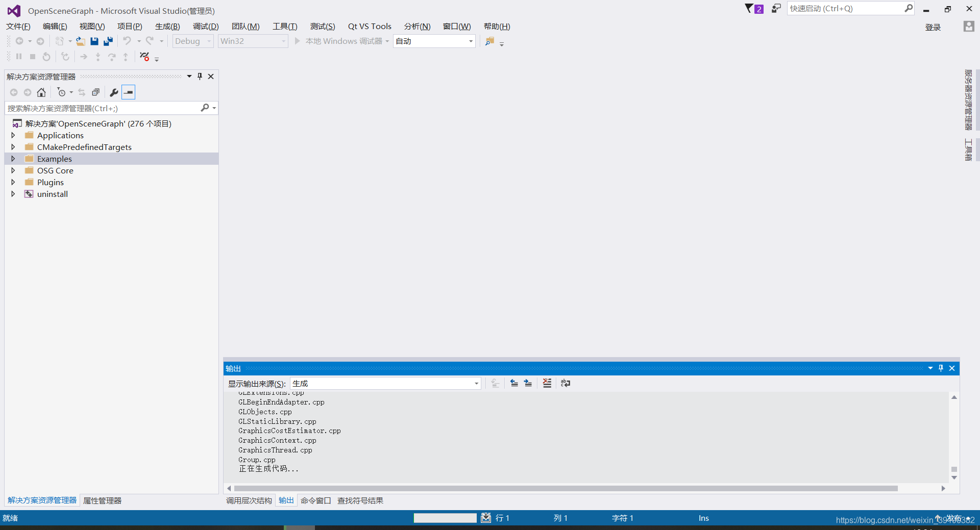Click the Quick Launch search box
This screenshot has width=980, height=530.
(845, 9)
